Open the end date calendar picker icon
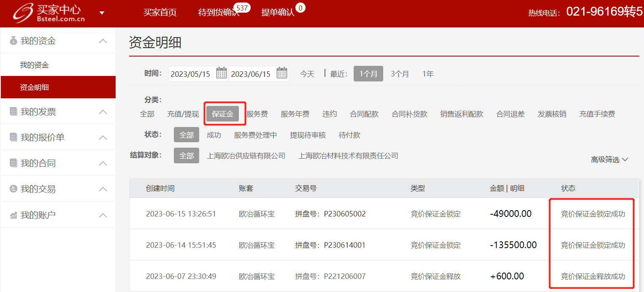Image resolution: width=644 pixels, height=292 pixels. coord(282,73)
